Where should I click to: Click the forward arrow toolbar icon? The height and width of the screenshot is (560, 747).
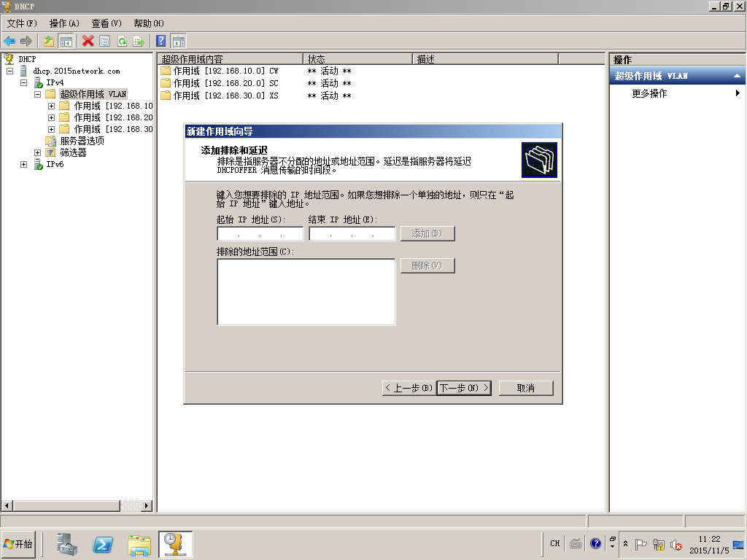point(26,42)
